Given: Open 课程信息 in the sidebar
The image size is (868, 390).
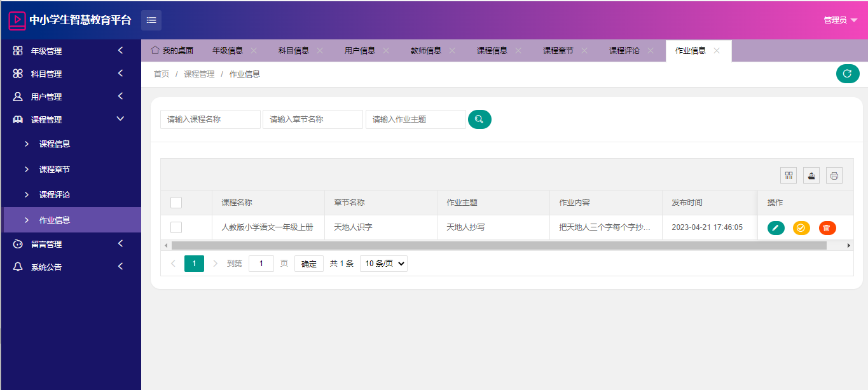Looking at the screenshot, I should point(71,144).
